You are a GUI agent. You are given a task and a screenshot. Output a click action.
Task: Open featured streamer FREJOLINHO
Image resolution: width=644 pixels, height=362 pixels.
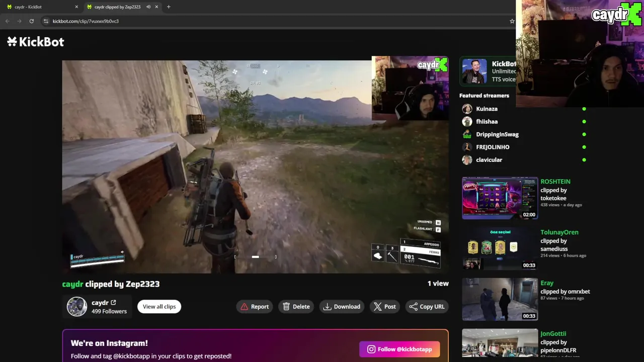pyautogui.click(x=493, y=147)
